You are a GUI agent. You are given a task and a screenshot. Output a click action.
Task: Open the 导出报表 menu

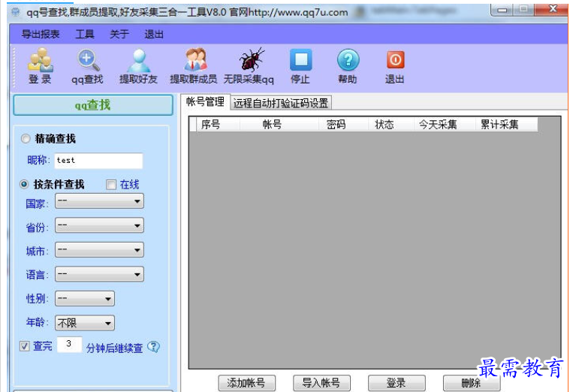coord(41,35)
